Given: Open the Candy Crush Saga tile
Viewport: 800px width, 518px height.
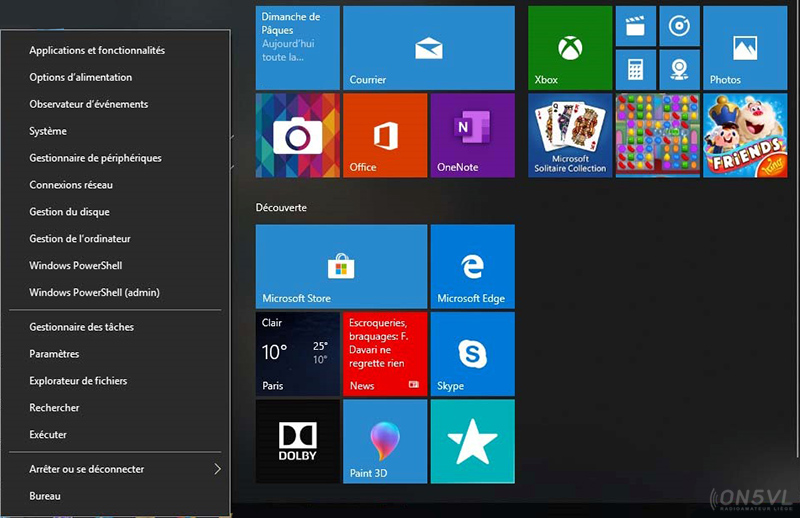Looking at the screenshot, I should (x=658, y=135).
